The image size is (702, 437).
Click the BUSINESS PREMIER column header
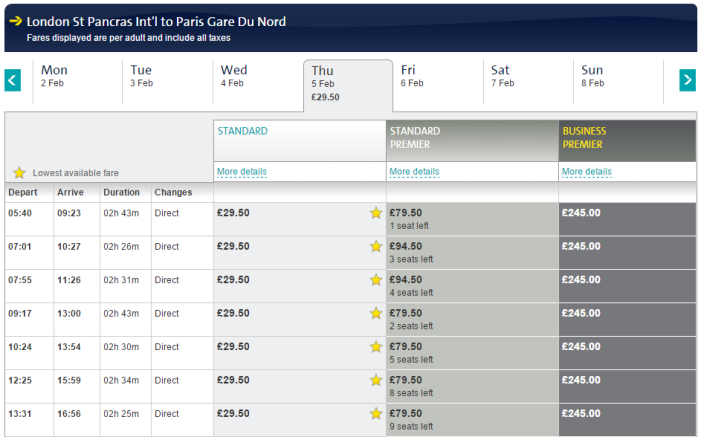[x=628, y=141]
